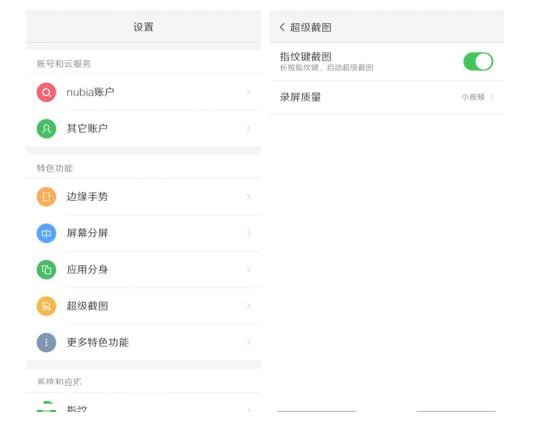Tap the 指纹键截图 setting title

306,57
